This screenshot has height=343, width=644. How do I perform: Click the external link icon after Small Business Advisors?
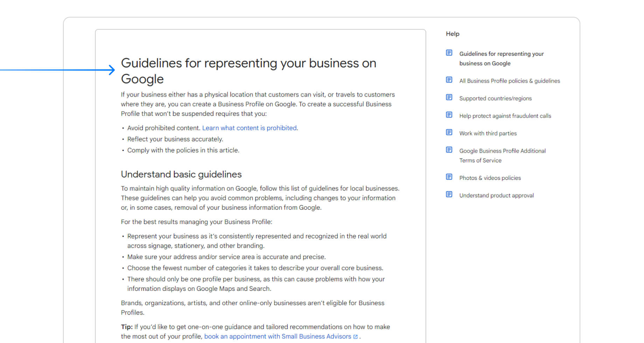coord(355,337)
